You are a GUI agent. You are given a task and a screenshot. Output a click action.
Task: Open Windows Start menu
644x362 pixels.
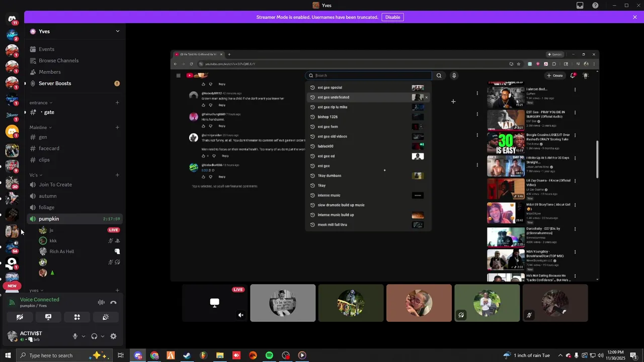(8, 355)
